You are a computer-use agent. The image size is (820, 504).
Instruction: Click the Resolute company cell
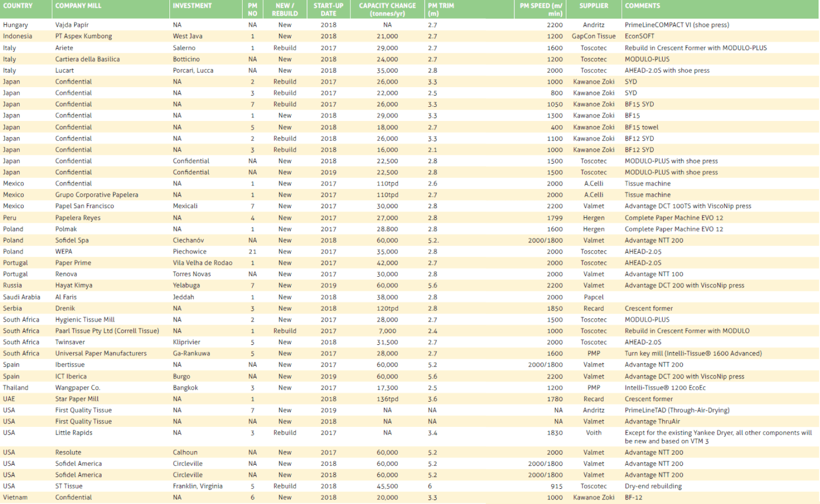68,453
